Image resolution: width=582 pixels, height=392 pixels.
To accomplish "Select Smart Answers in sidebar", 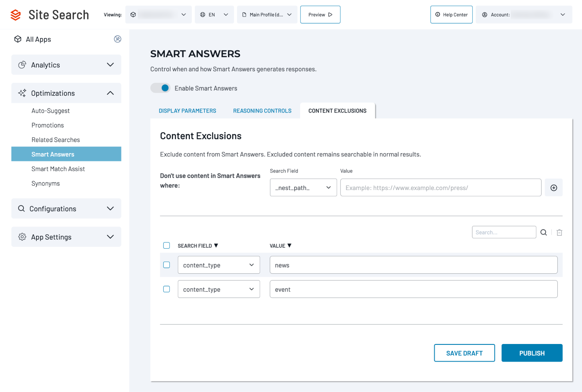I will pos(66,154).
